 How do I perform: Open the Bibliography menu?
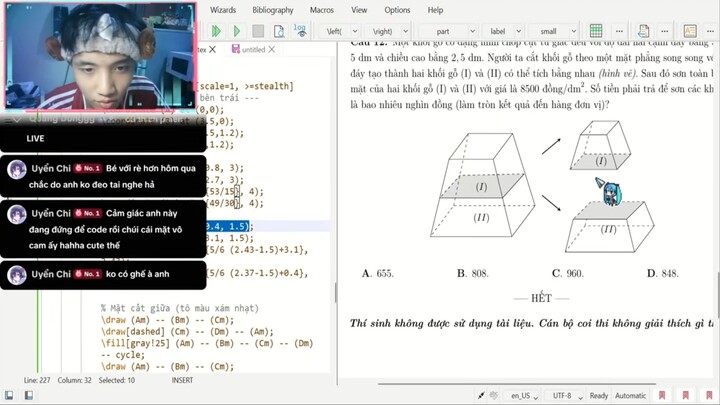273,10
